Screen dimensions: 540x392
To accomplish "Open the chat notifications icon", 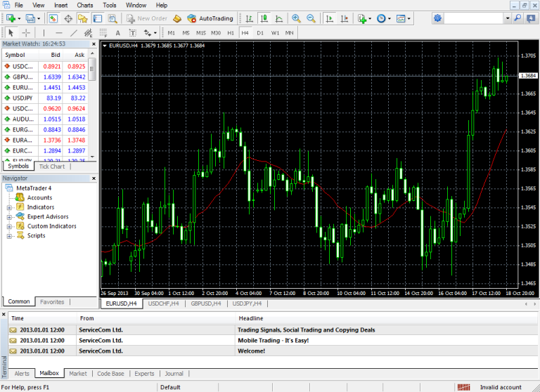I will tap(532, 18).
